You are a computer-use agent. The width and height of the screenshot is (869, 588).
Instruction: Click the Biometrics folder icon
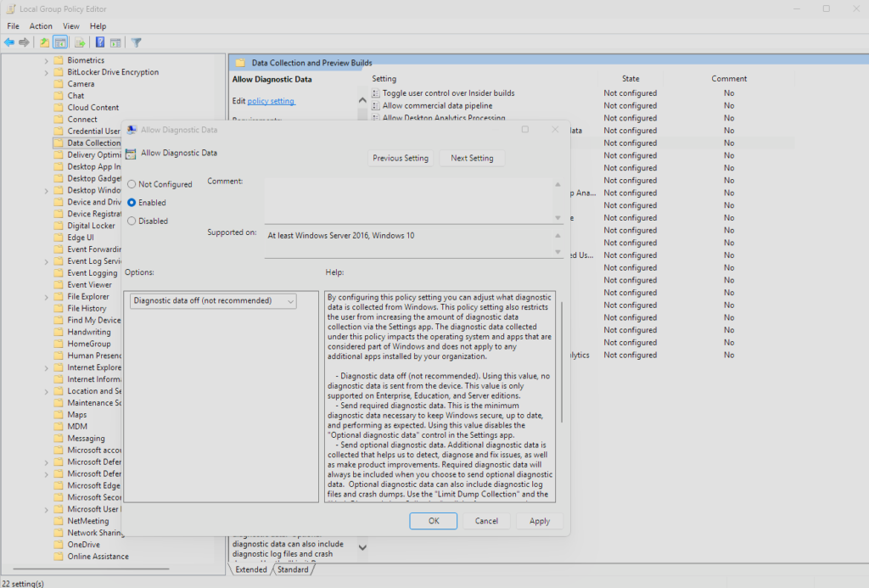pos(59,60)
